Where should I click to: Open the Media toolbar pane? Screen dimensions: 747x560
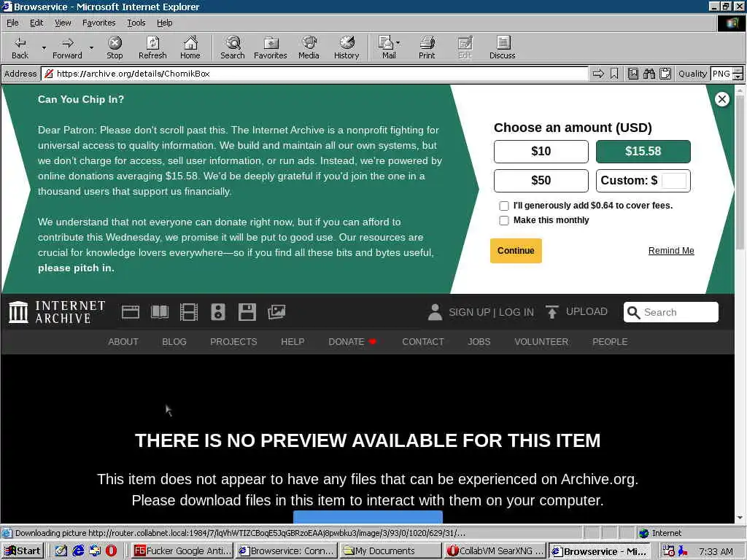[309, 47]
